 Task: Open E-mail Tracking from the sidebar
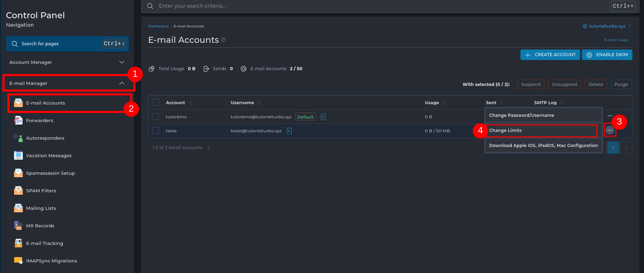[x=44, y=243]
